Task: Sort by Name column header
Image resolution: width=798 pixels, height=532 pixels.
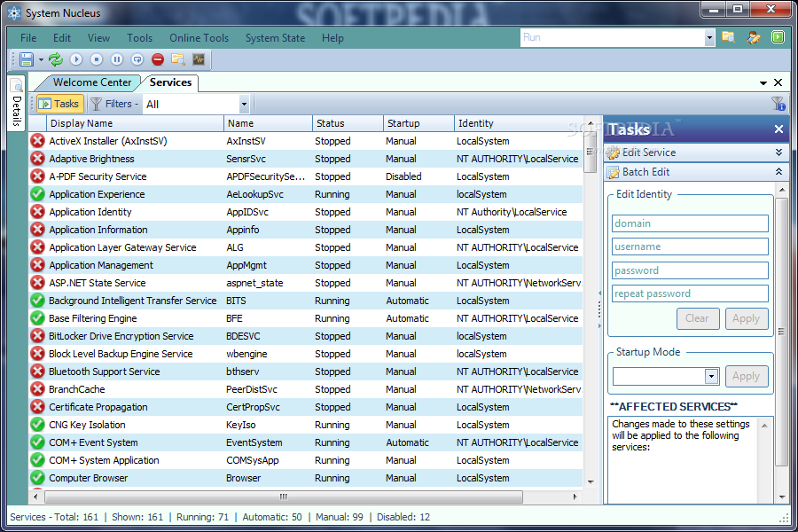Action: [x=268, y=123]
